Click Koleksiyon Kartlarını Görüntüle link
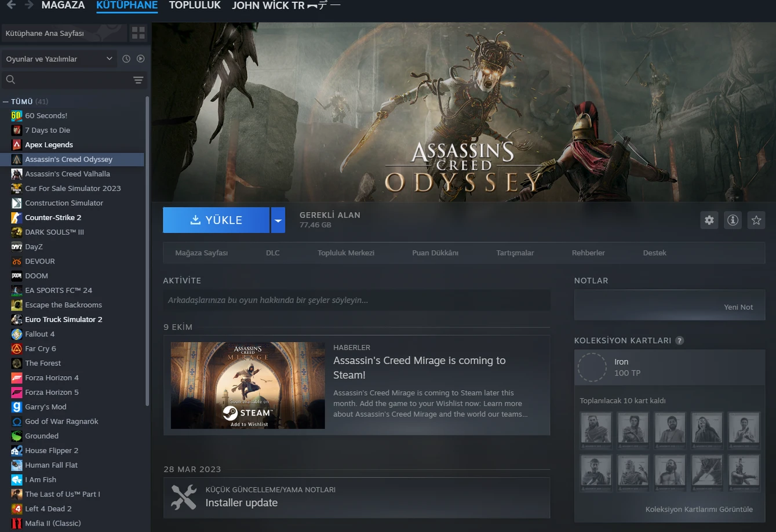 (x=699, y=509)
